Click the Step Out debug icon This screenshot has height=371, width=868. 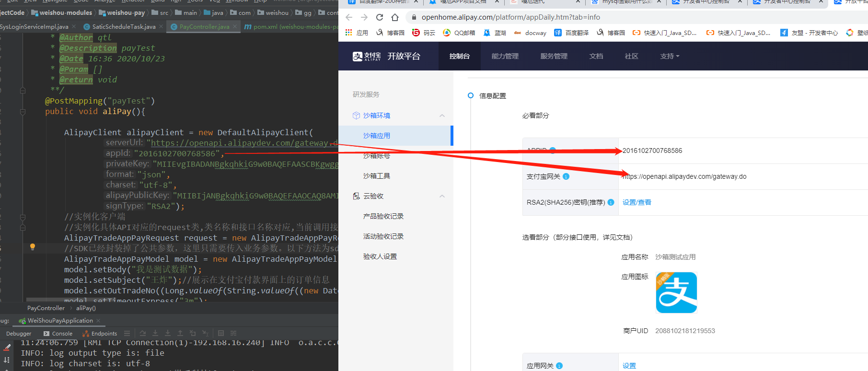[x=180, y=333]
